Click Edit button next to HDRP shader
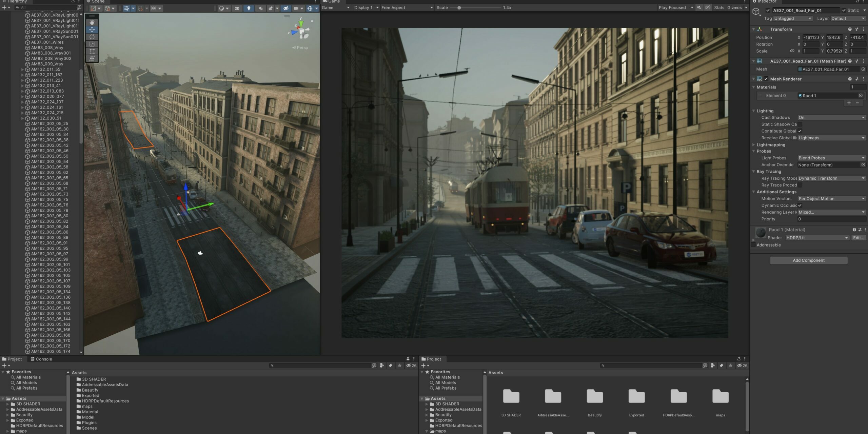868x434 pixels. tap(857, 237)
